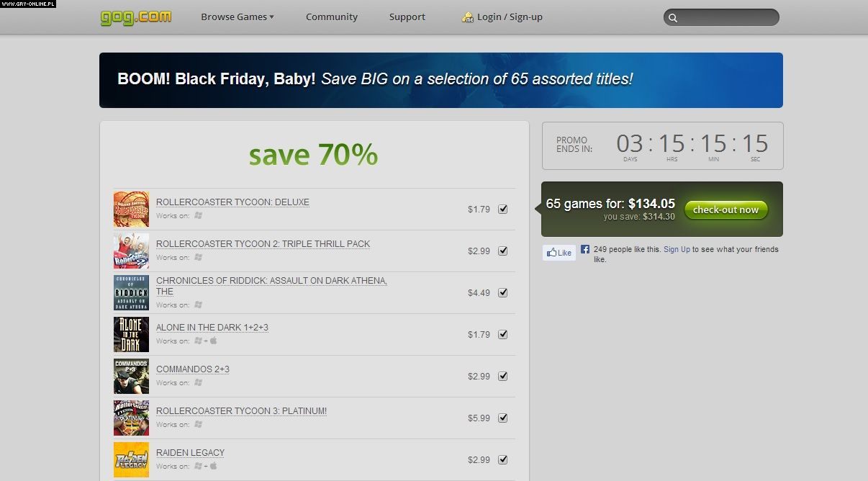
Task: Click Login / Sign-up link
Action: (x=510, y=17)
